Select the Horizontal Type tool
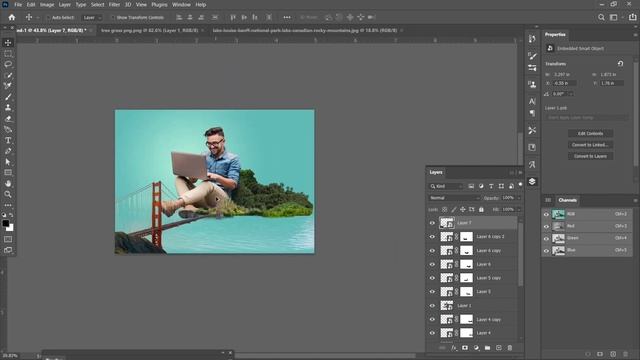 pos(8,140)
